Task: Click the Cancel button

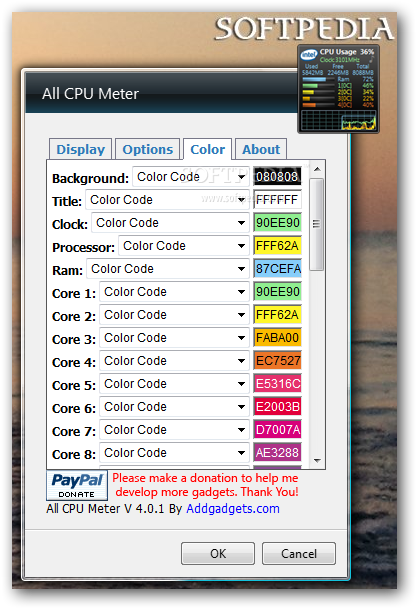Action: click(x=299, y=553)
